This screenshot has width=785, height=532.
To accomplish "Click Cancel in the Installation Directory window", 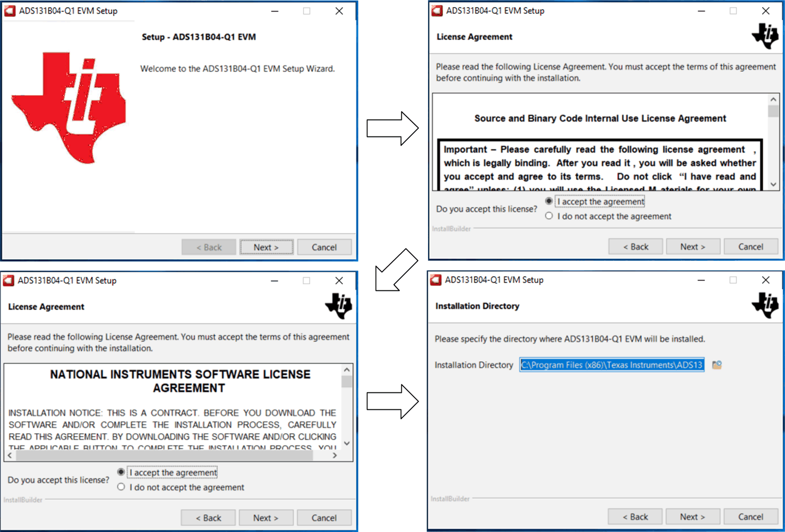I will click(751, 517).
